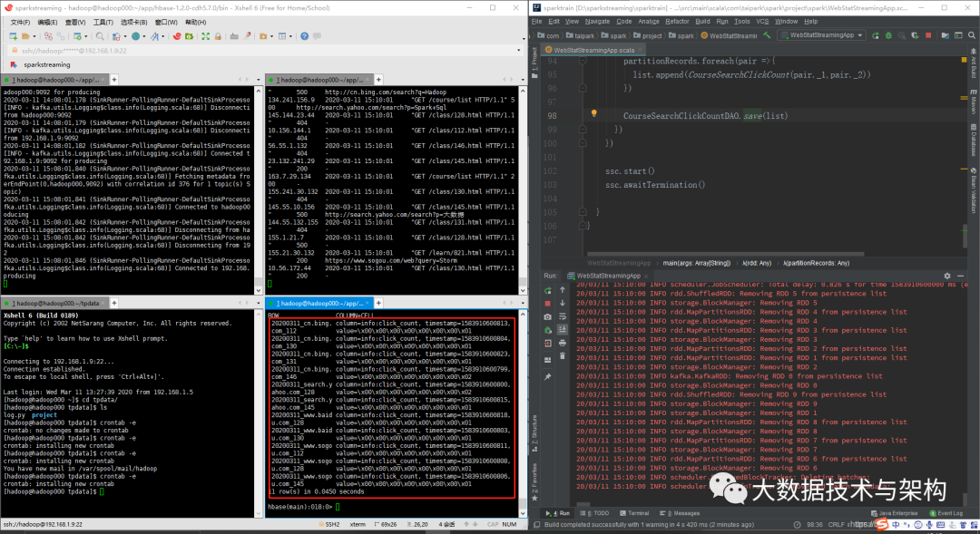The height and width of the screenshot is (534, 980).
Task: Click the rerun icon in Run panel
Action: pos(548,289)
